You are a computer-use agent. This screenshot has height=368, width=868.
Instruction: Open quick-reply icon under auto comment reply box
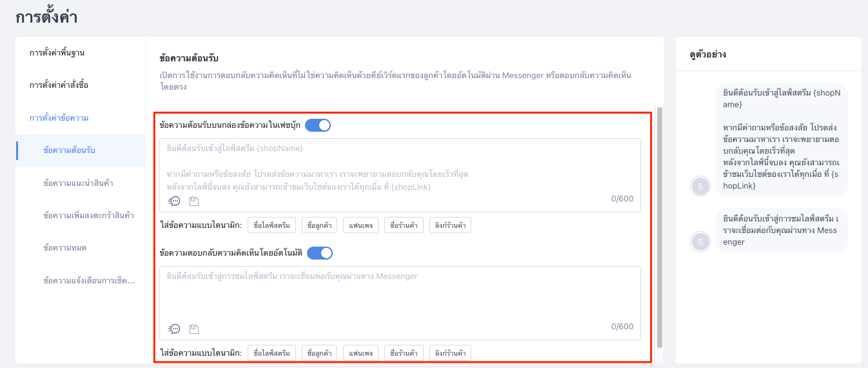click(x=174, y=329)
